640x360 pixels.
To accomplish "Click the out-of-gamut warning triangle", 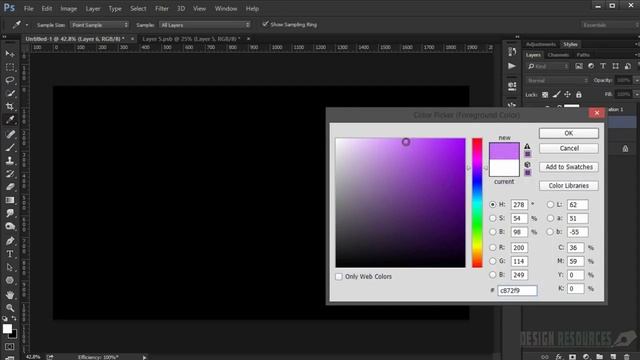I will coord(527,146).
